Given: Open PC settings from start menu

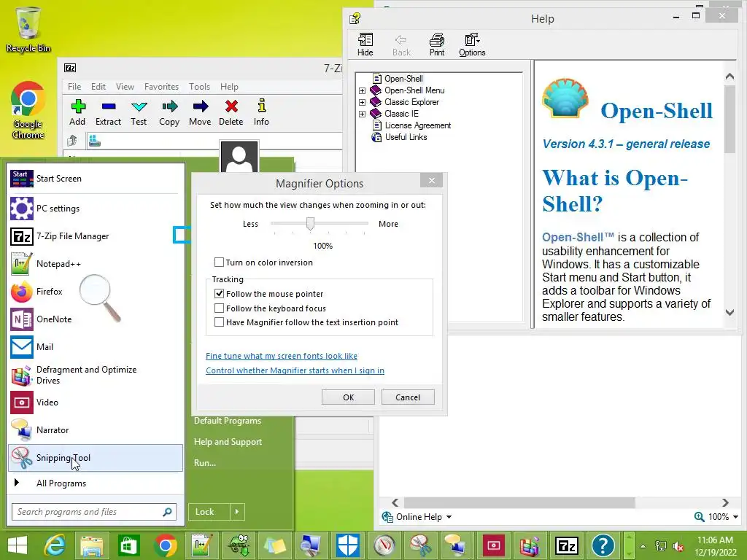Looking at the screenshot, I should [95, 209].
